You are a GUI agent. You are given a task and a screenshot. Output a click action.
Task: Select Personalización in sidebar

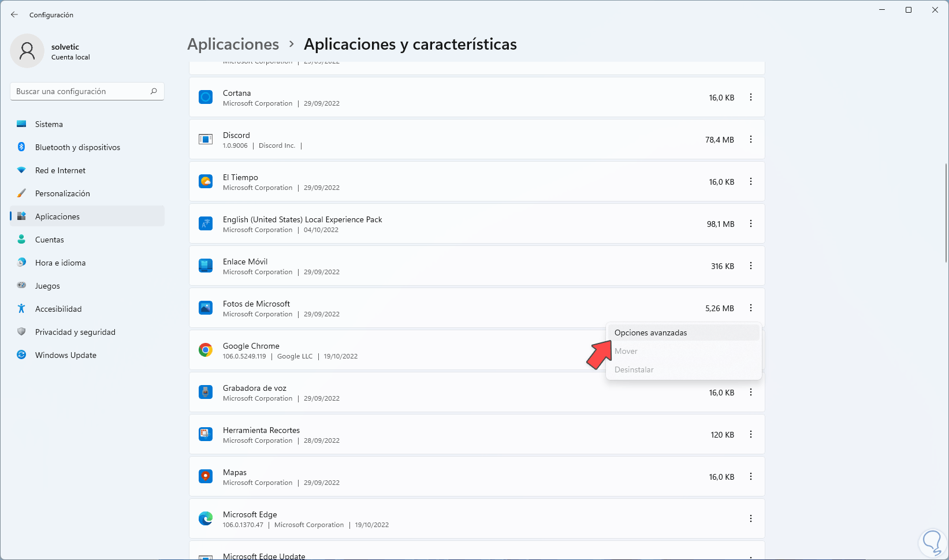(x=87, y=193)
